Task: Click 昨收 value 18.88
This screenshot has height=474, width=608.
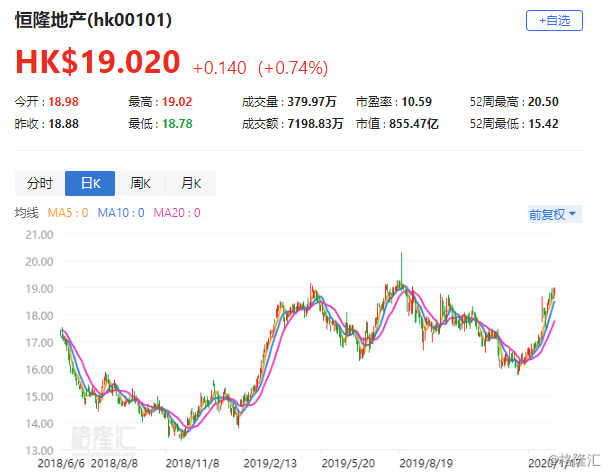Action: tap(63, 124)
